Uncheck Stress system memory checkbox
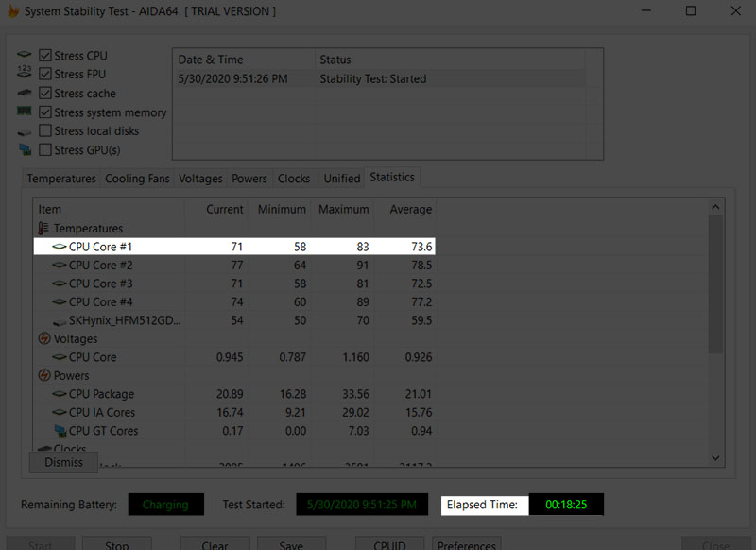Viewport: 756px width, 550px height. pos(45,112)
